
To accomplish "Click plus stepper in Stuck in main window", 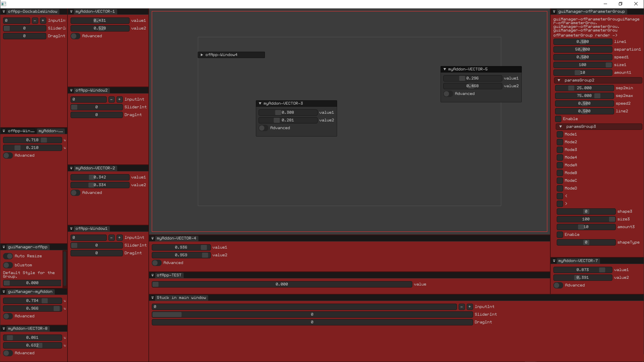I will (x=470, y=307).
